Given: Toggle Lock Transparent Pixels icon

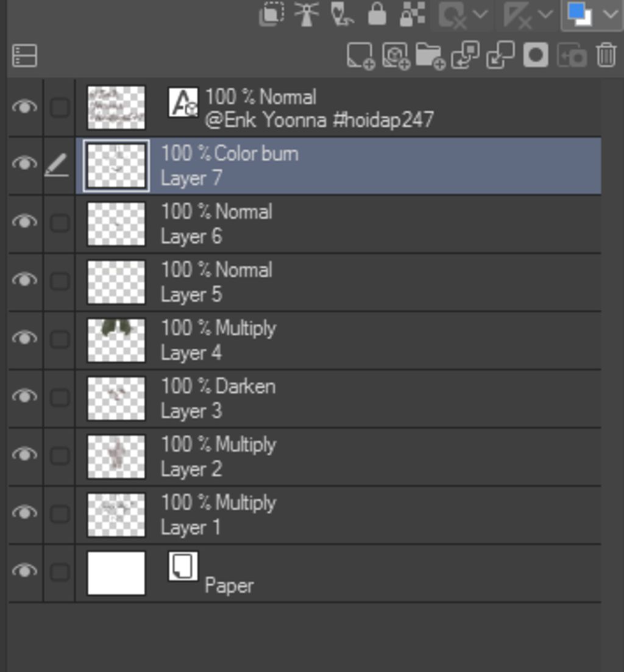Looking at the screenshot, I should (412, 14).
